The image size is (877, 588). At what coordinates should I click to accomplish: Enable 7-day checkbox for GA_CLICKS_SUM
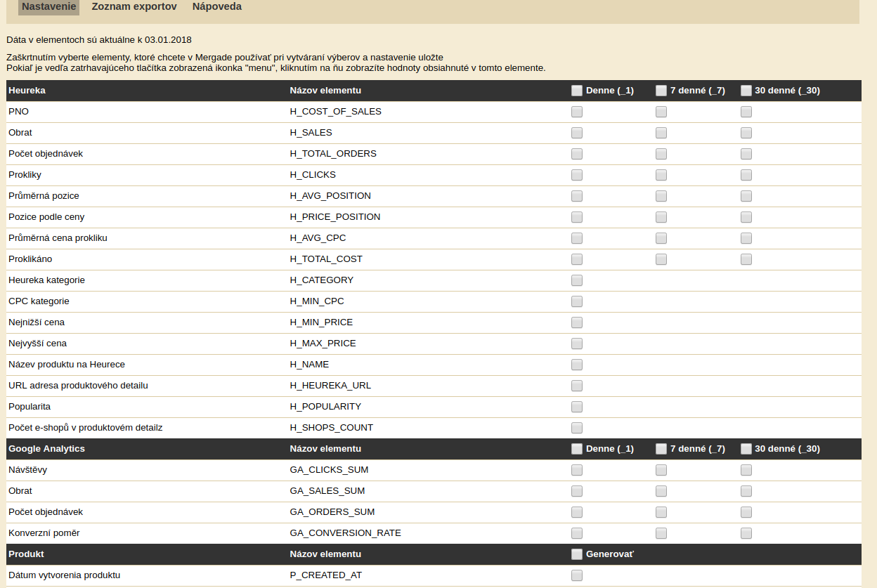pyautogui.click(x=661, y=470)
